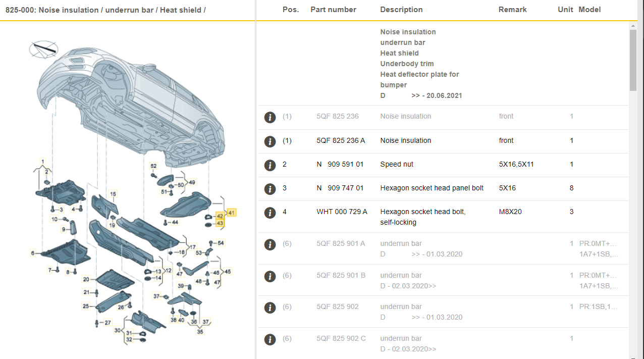Click info icon beside 5QF 825 901 B
This screenshot has height=359, width=644.
click(x=270, y=276)
